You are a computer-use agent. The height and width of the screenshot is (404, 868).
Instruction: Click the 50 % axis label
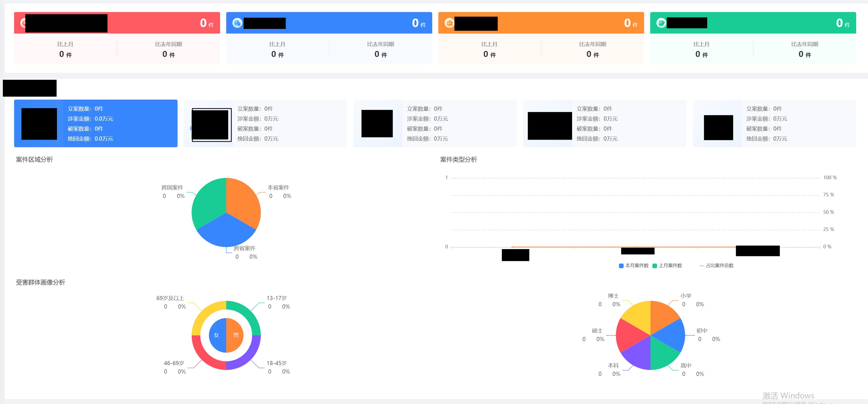(x=829, y=212)
